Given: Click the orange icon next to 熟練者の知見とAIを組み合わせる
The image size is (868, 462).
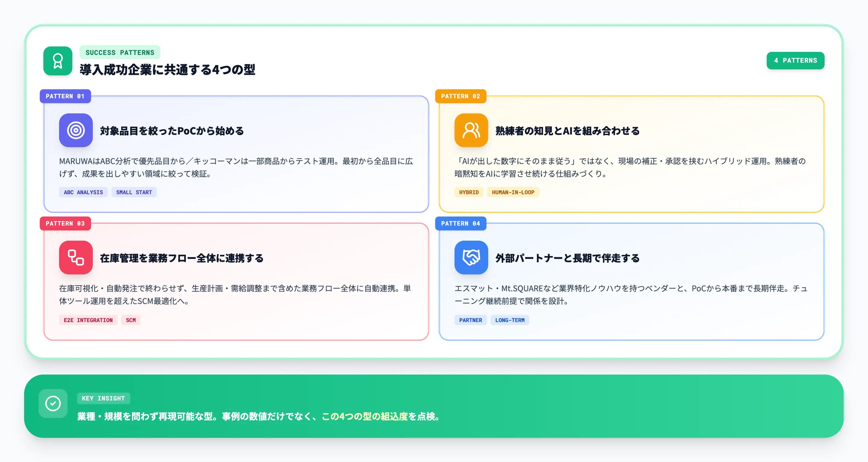Looking at the screenshot, I should (471, 131).
